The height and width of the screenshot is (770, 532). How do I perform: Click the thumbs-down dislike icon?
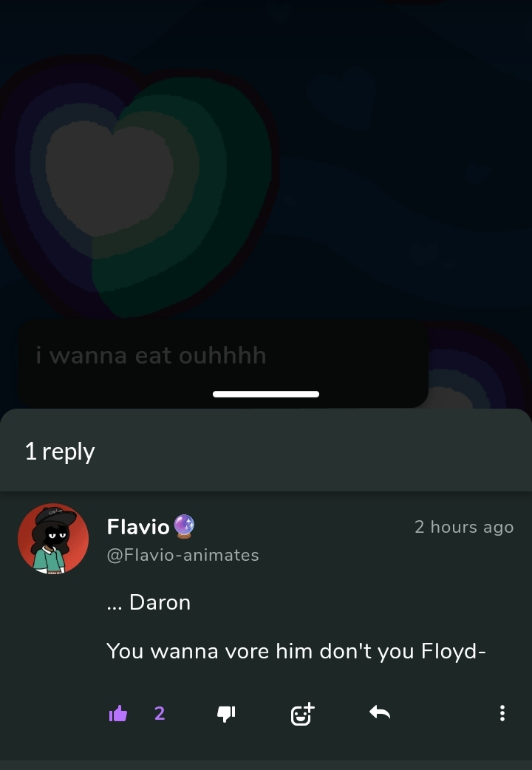(x=226, y=714)
